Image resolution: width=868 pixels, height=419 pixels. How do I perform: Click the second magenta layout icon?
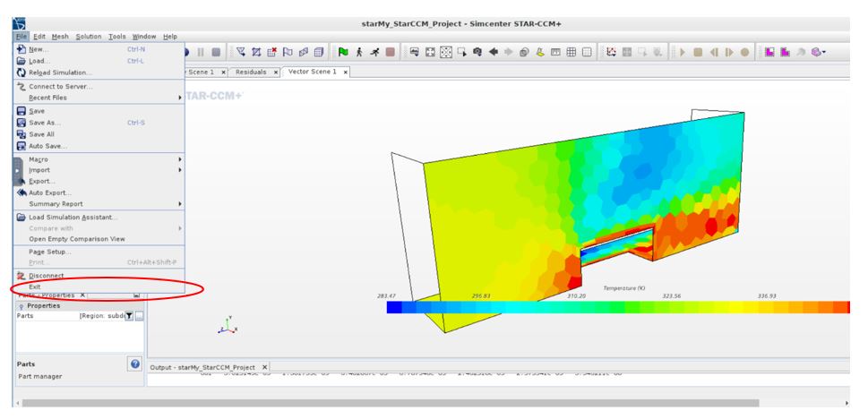785,52
